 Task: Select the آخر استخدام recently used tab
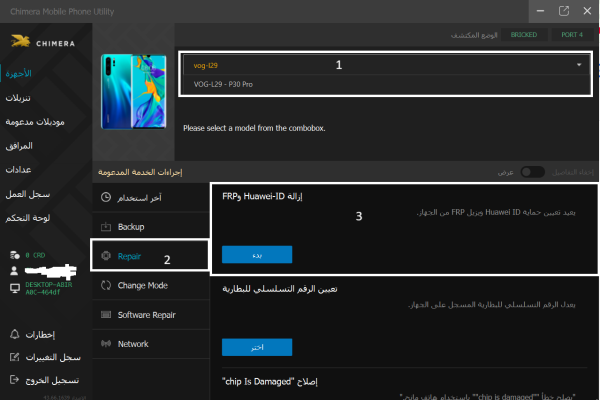pos(151,198)
